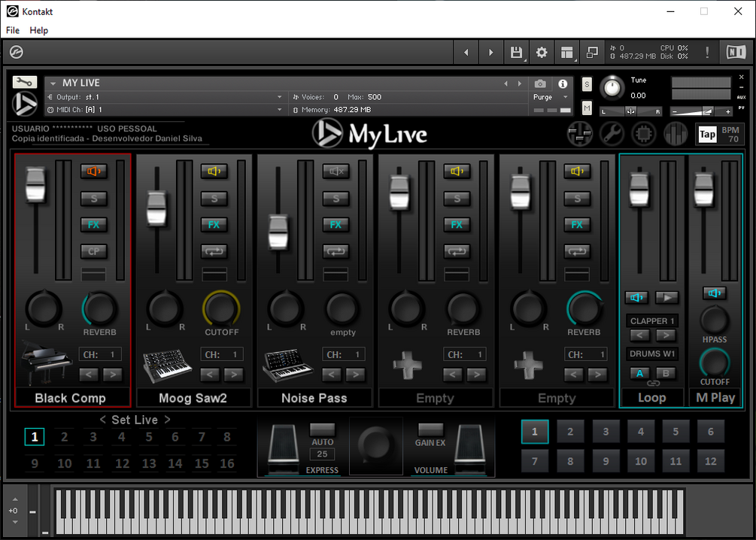The image size is (756, 540).
Task: Toggle minimized view icon in toolbar
Action: [592, 52]
